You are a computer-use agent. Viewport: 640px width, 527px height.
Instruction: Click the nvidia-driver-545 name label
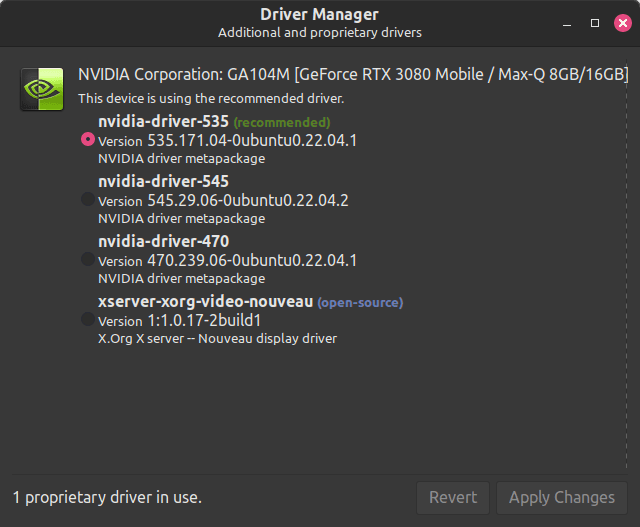(x=163, y=181)
